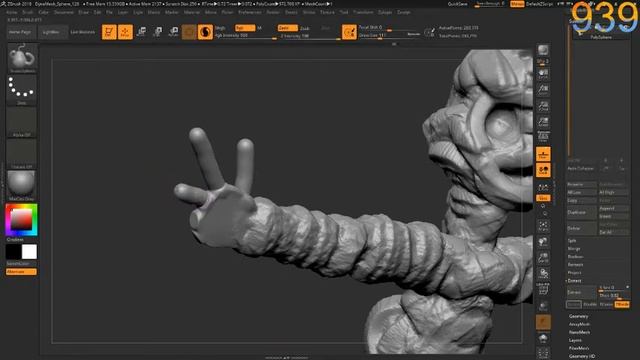Expand the Merge subpalette
The image size is (640, 360).
point(574,249)
